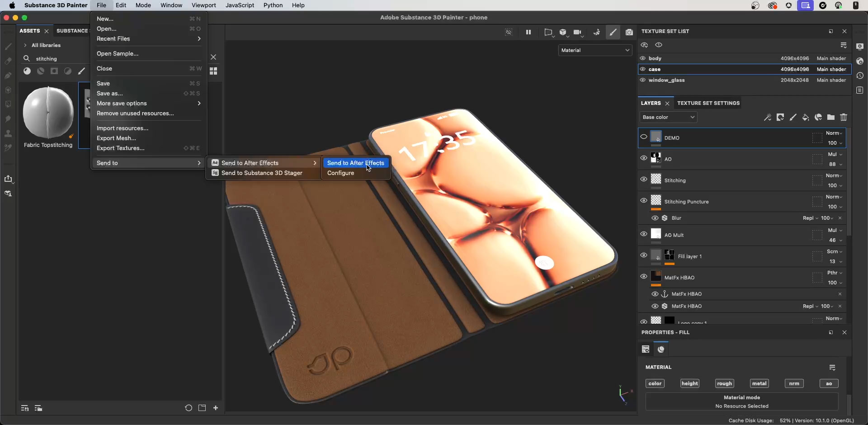This screenshot has height=425, width=868.
Task: Select the Clone stamp tool in left toolbar
Action: point(8,133)
